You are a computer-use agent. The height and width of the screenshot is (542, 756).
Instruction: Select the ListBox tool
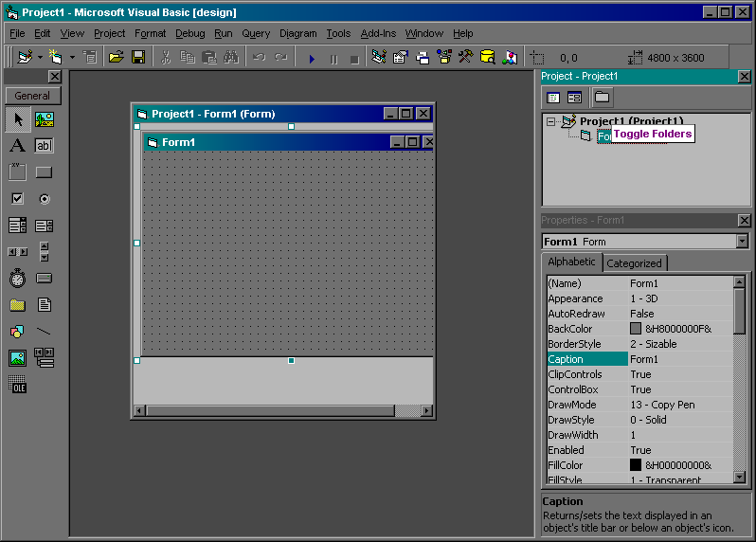[44, 225]
